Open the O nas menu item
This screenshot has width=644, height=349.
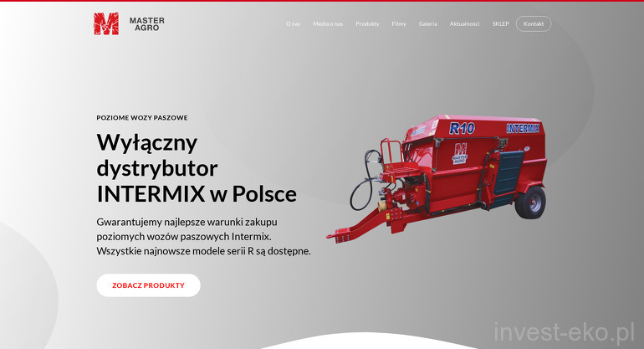pos(293,23)
